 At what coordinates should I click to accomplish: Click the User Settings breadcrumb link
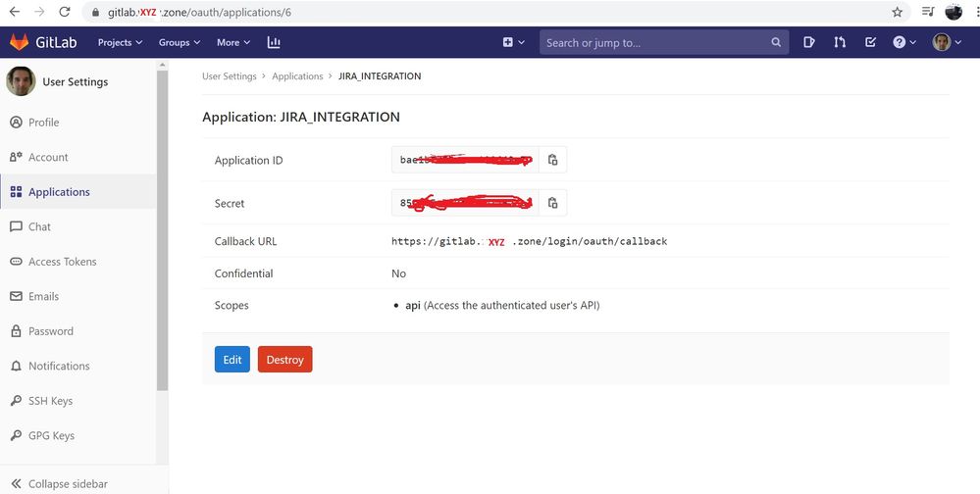pos(230,76)
